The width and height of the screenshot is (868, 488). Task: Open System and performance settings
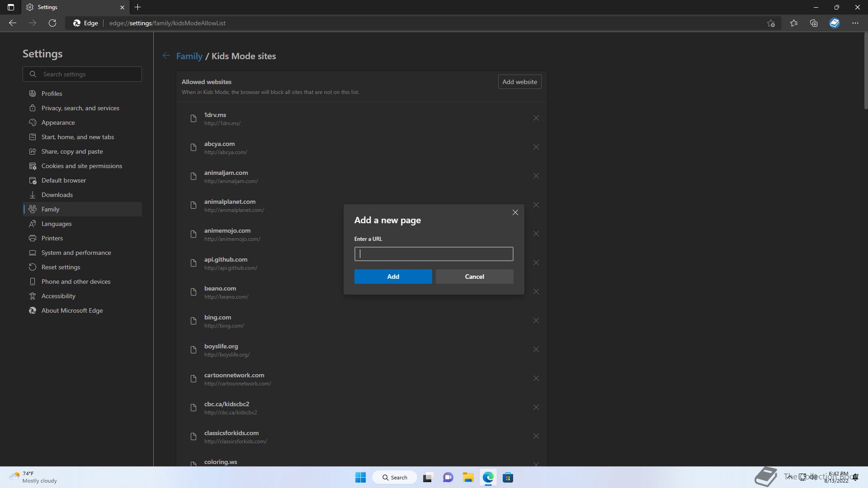pos(82,253)
